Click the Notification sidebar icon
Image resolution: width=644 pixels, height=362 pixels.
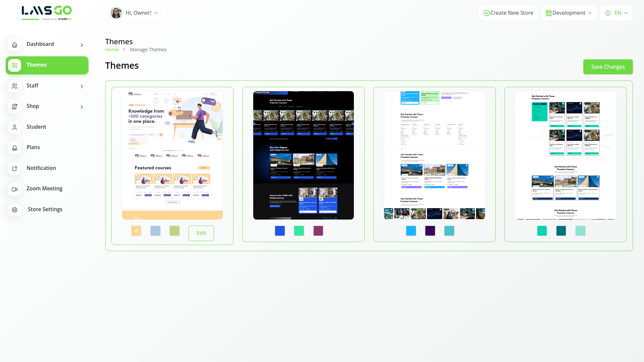[x=14, y=169]
